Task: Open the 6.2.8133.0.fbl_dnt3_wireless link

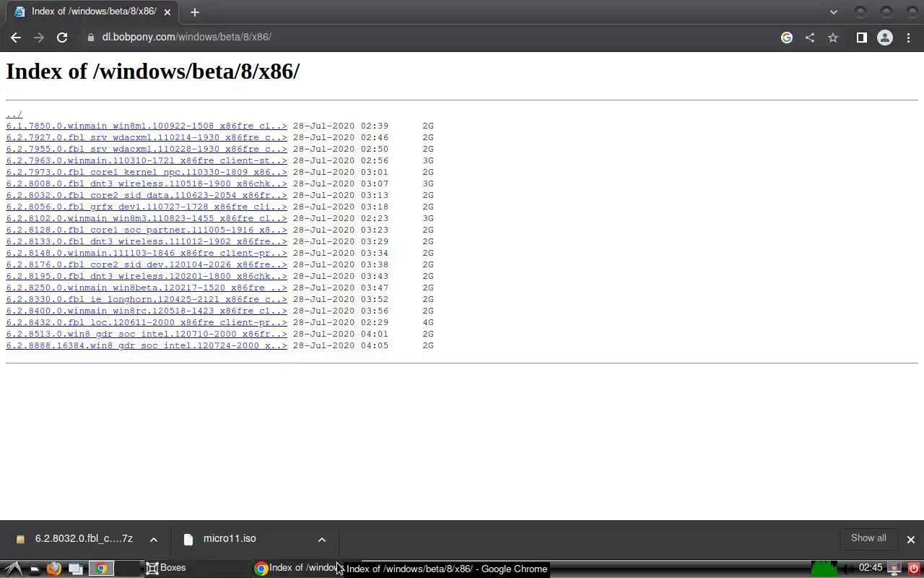Action: [x=147, y=241]
